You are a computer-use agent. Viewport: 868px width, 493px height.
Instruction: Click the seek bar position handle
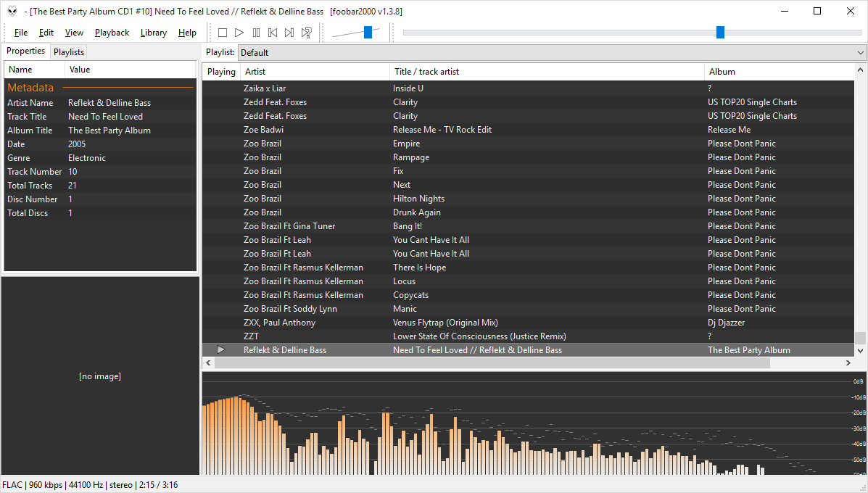720,32
